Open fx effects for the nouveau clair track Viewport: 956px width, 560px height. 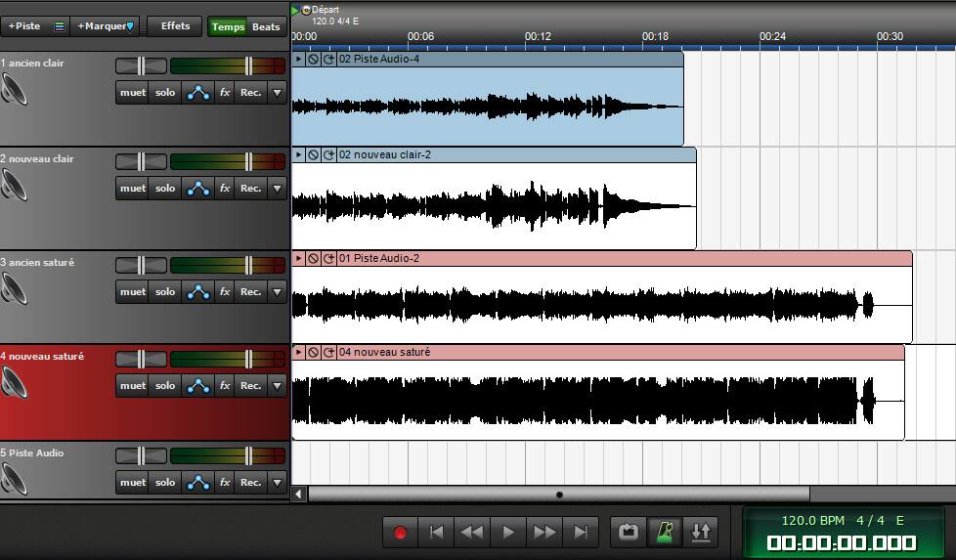pos(225,189)
